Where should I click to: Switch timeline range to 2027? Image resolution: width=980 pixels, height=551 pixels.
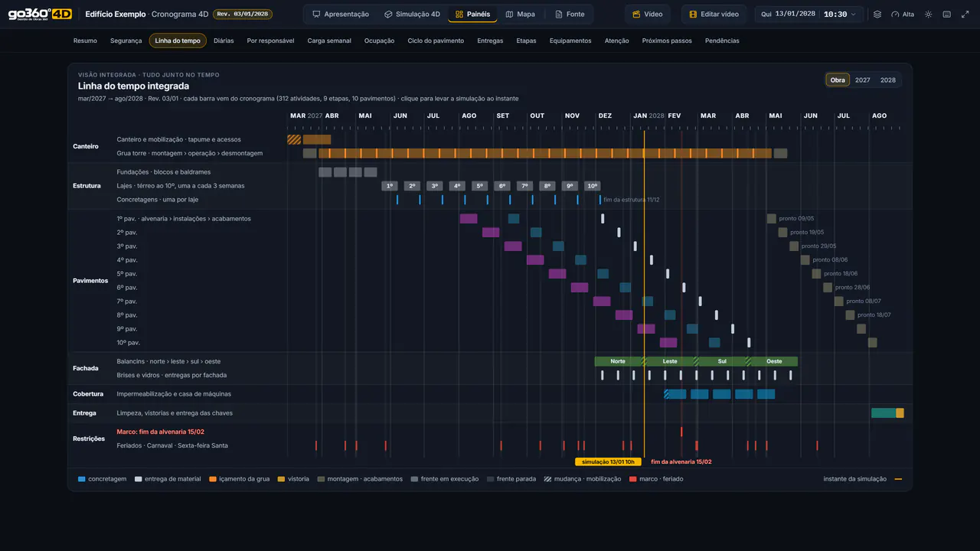coord(863,80)
